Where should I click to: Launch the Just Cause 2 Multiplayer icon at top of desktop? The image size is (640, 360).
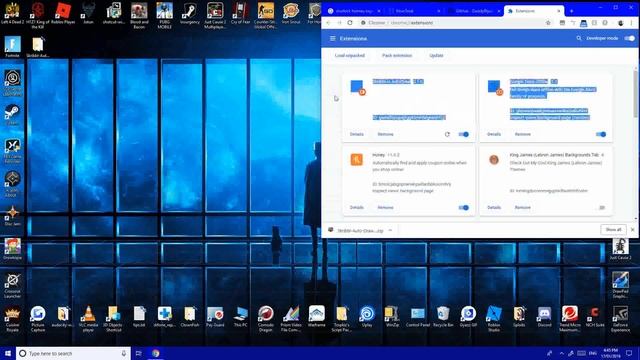tap(215, 15)
